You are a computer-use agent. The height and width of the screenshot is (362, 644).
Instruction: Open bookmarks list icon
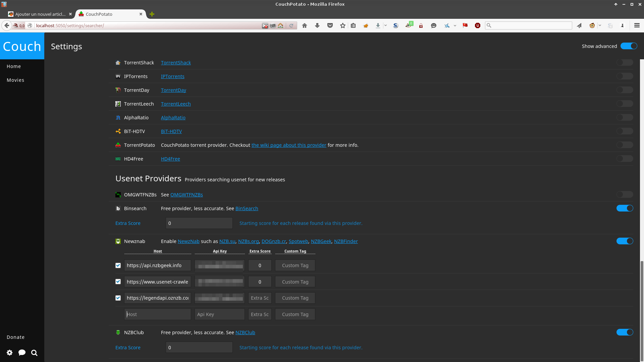coord(353,25)
